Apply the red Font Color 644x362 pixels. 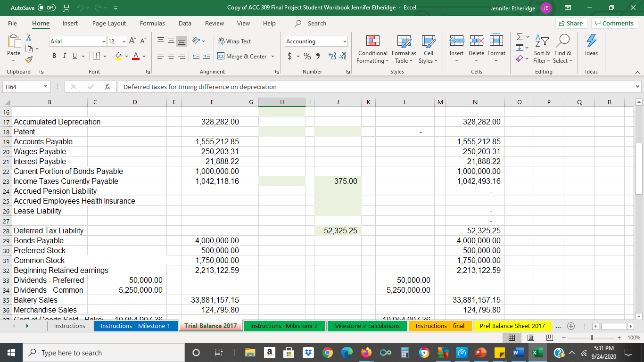[135, 57]
